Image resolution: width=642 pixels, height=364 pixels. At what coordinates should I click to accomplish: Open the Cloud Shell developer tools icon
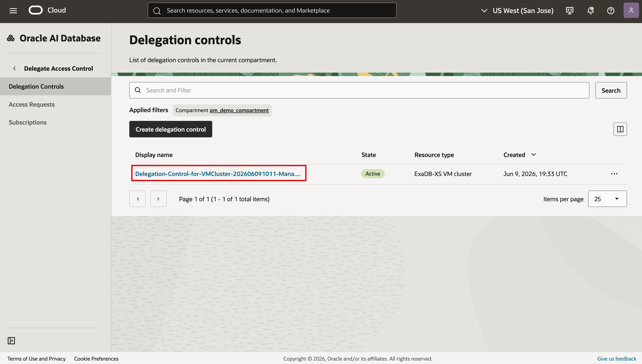point(570,10)
